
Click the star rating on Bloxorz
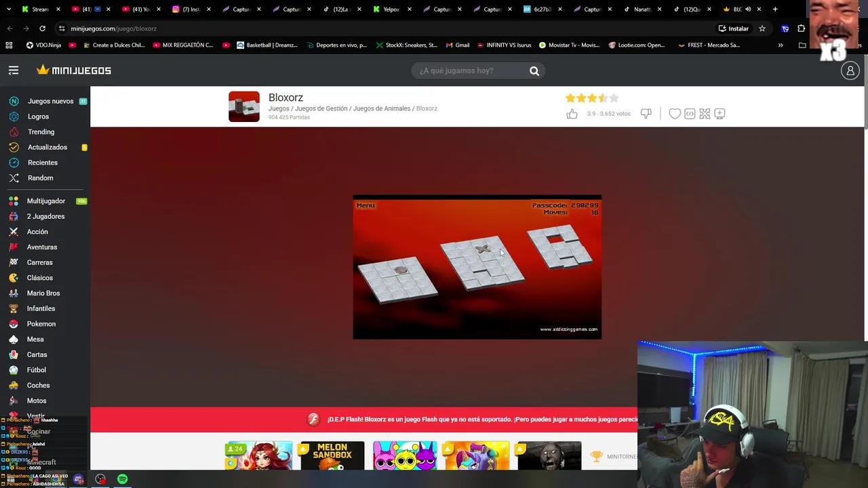[x=592, y=98]
